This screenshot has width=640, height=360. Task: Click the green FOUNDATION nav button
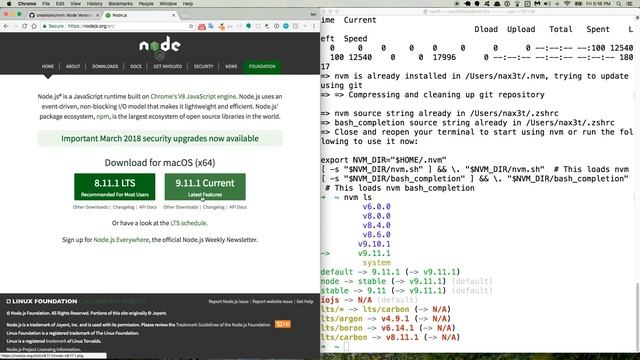pyautogui.click(x=262, y=66)
